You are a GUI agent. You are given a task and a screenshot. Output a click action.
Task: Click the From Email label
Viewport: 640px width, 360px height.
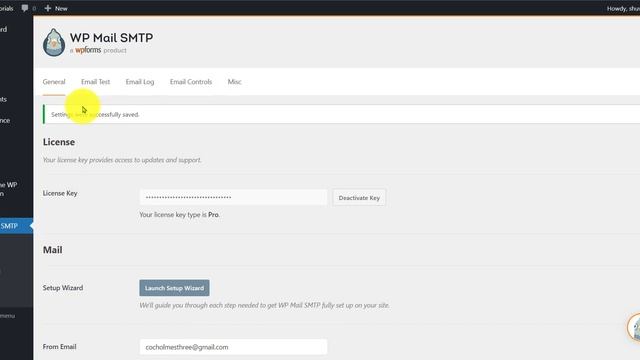point(60,347)
